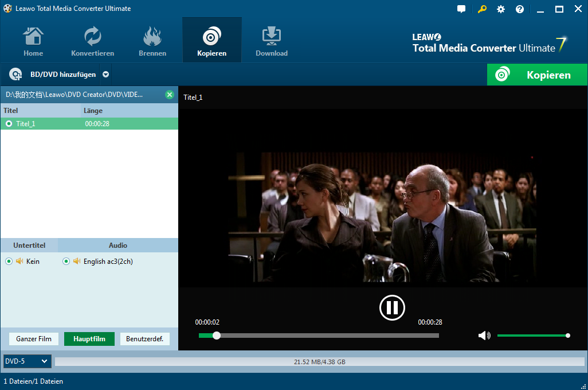588x390 pixels.
Task: Open the Download tab
Action: pyautogui.click(x=272, y=41)
